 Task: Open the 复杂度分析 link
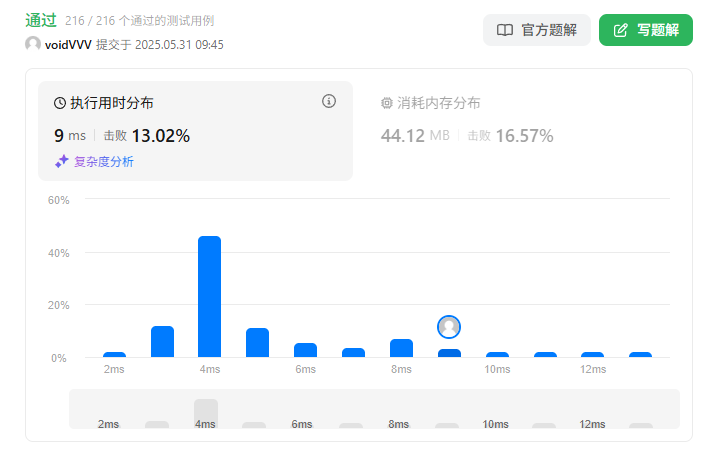click(x=103, y=161)
